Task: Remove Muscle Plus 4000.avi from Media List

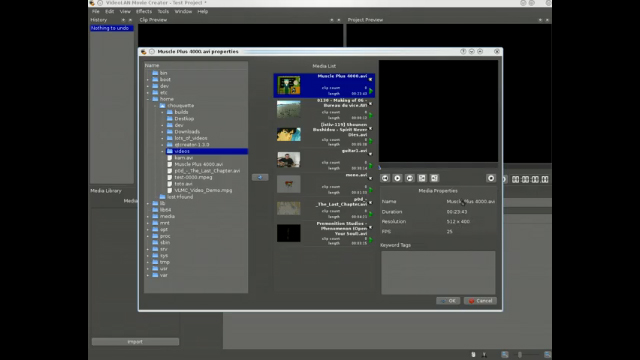Action: tap(371, 80)
